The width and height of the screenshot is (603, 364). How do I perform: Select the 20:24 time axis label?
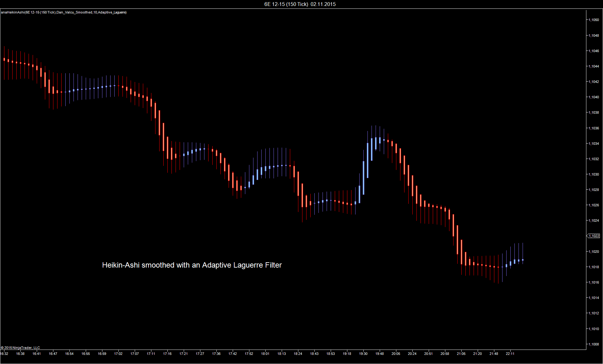click(412, 354)
